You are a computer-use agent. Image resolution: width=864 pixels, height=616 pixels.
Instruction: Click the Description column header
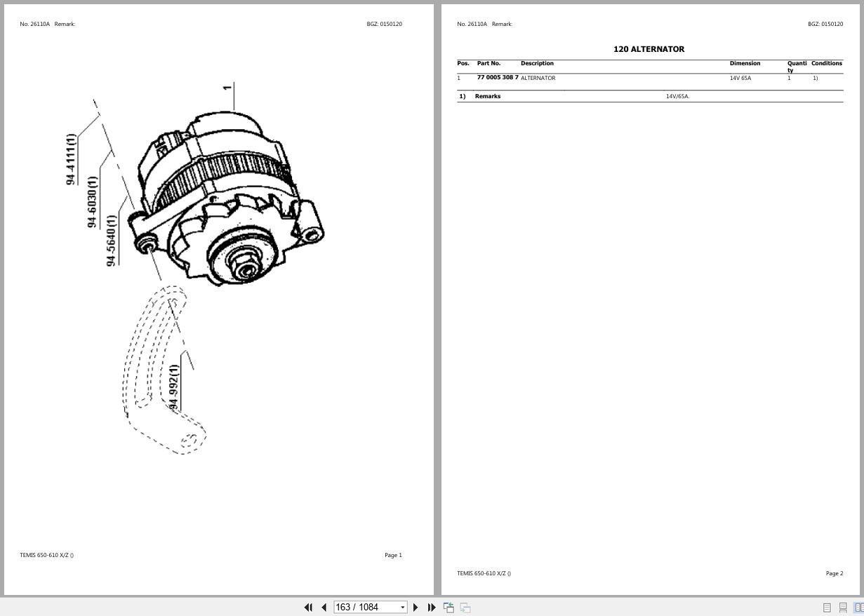(537, 63)
